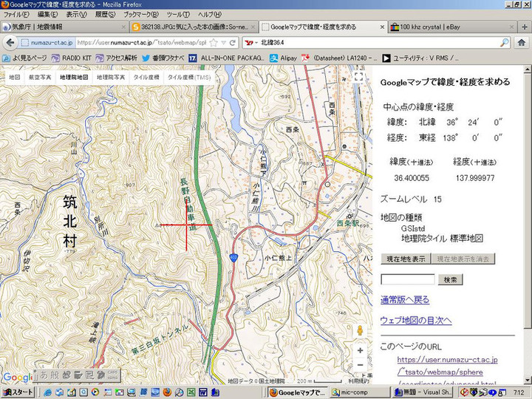The width and height of the screenshot is (532, 399).
Task: Open the 通常版へ戻る link
Action: 404,299
